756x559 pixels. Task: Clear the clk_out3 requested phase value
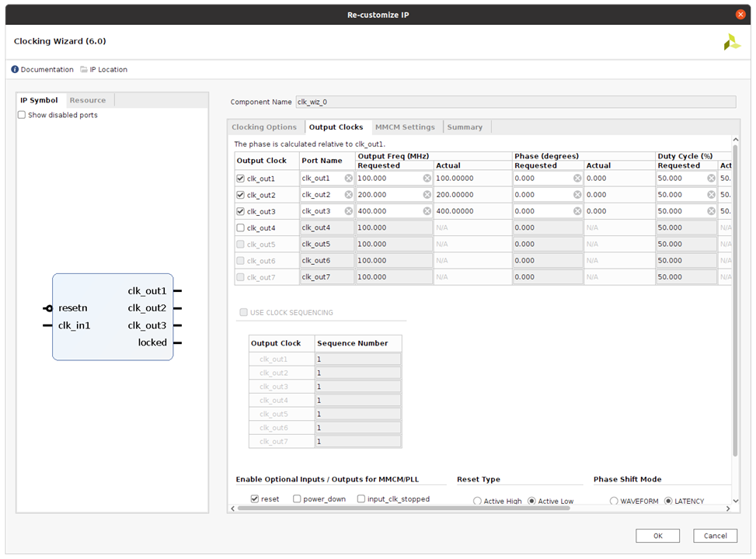click(x=577, y=211)
